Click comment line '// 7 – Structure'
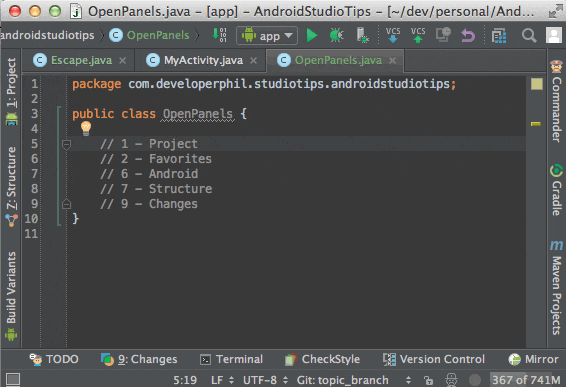Viewport: 567px width, 387px height. coord(156,189)
